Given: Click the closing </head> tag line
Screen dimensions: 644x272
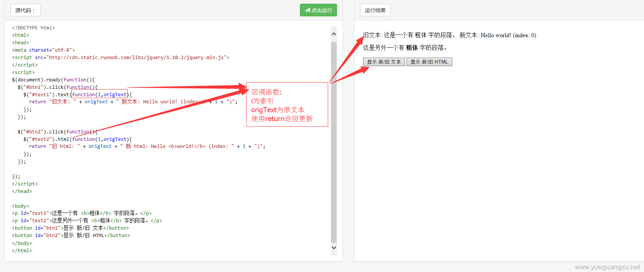Looking at the screenshot, I should pos(22,191).
